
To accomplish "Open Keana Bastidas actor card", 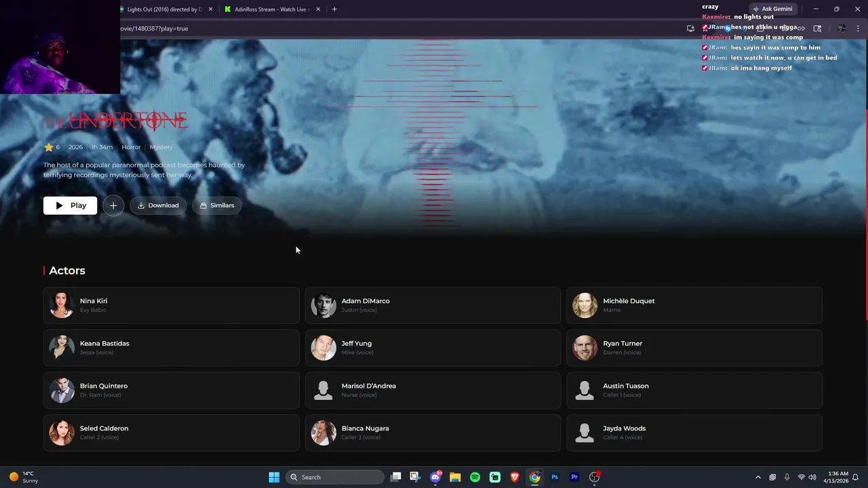I will [172, 348].
